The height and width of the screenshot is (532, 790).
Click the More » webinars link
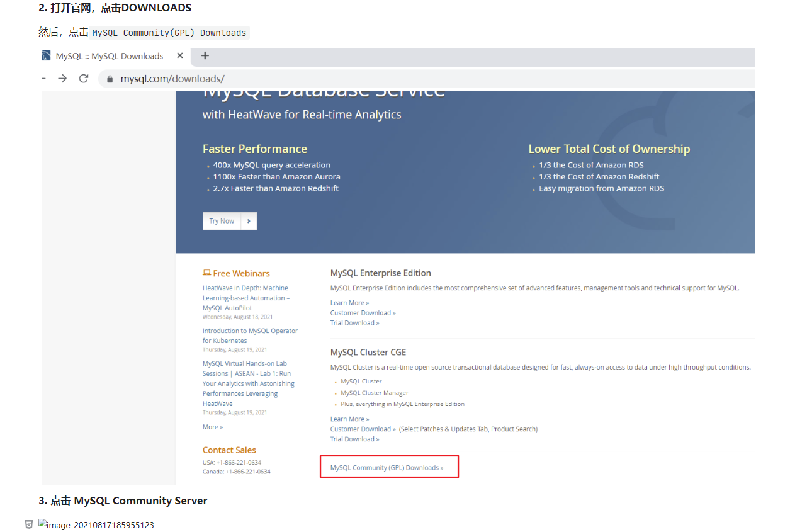point(213,427)
